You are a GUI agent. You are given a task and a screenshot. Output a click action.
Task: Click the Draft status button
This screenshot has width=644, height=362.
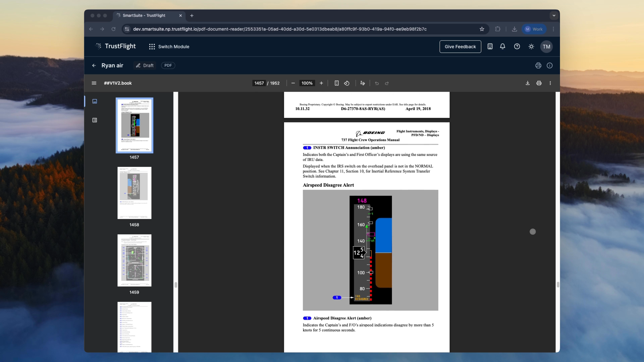coord(145,66)
